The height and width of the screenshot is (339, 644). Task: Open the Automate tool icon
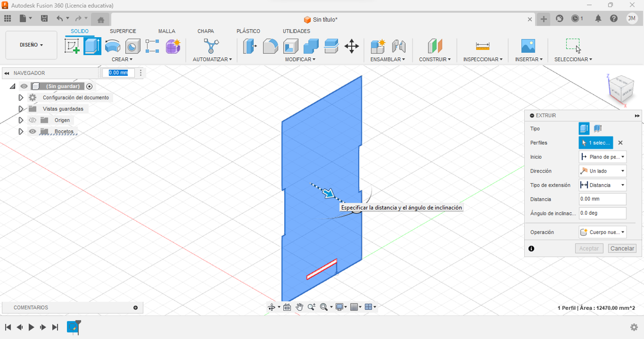[212, 46]
